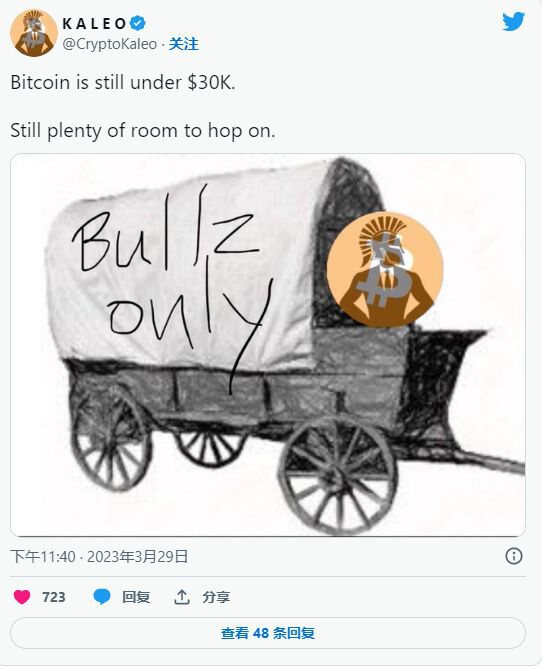
Task: Click the share upload arrow icon
Action: tap(182, 597)
